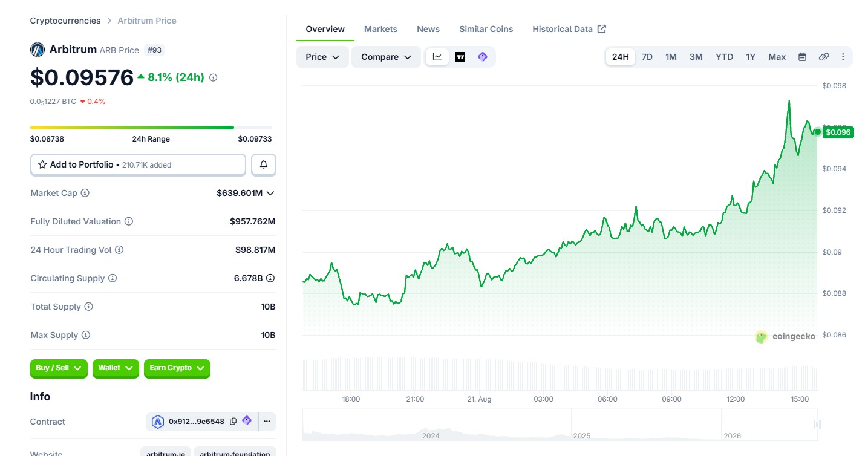868x456 pixels.
Task: Click Total Supply info icon
Action: point(88,307)
